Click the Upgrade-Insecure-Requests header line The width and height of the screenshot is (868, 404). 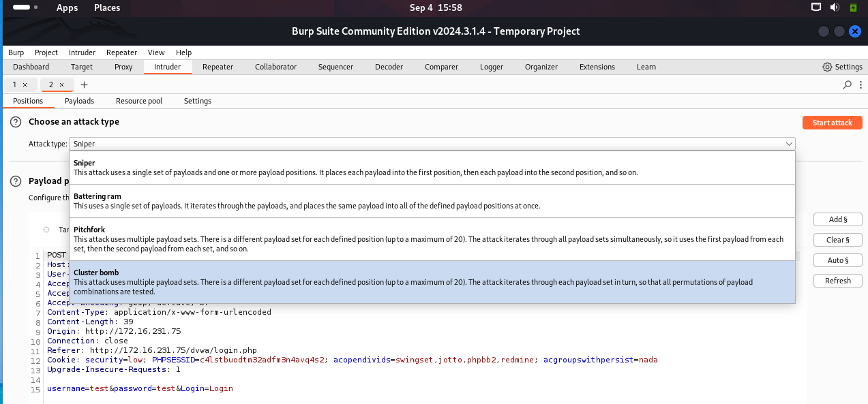114,369
